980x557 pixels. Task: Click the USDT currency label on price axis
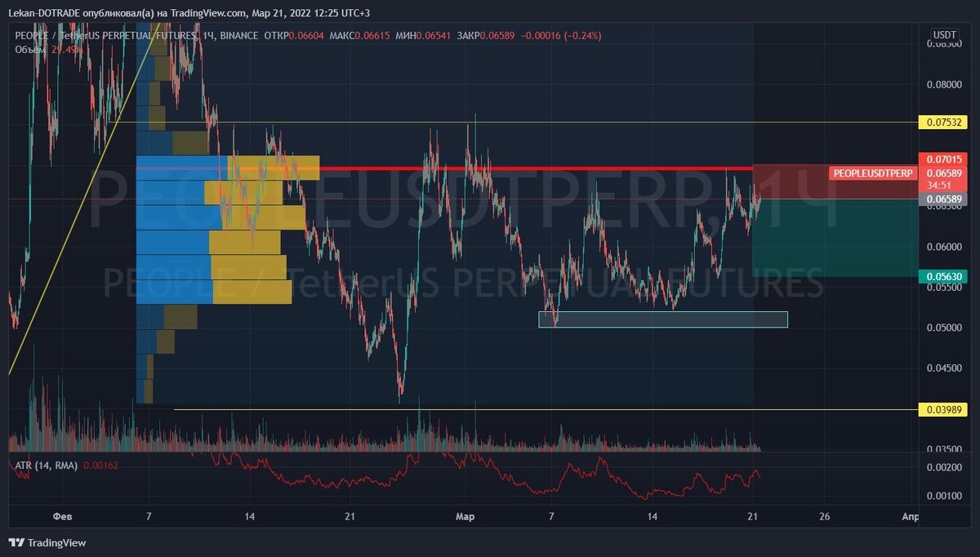tap(945, 35)
